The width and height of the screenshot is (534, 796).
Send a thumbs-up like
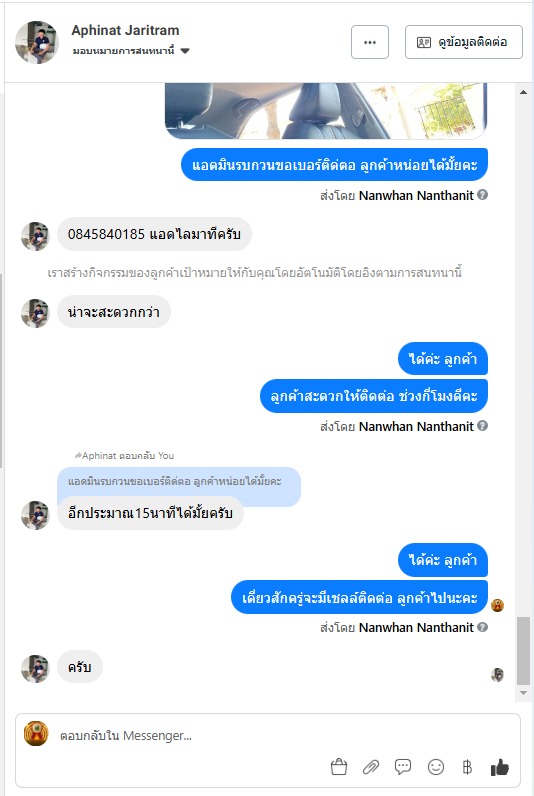point(499,767)
